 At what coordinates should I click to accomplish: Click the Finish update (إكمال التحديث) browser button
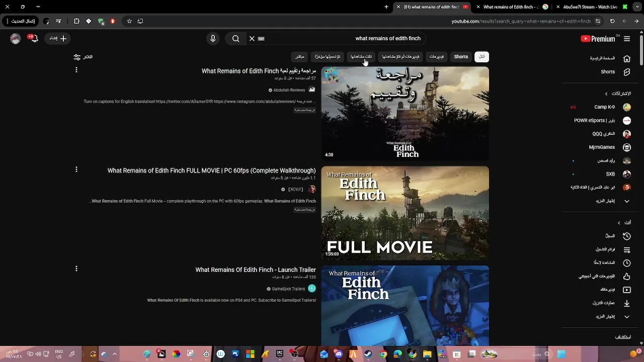[x=20, y=21]
